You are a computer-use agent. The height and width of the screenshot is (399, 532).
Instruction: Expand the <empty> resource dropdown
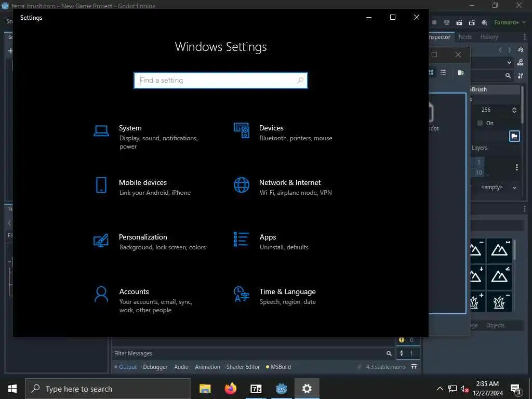tap(514, 188)
